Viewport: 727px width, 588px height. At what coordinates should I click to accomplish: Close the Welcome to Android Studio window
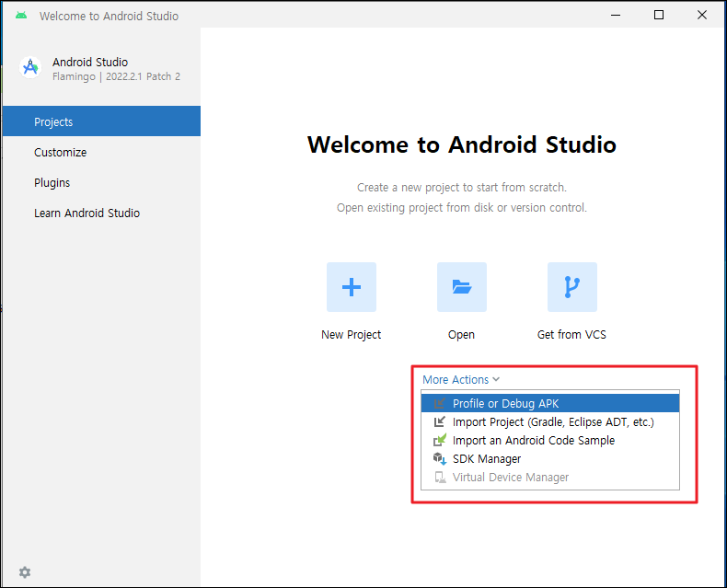pyautogui.click(x=702, y=16)
